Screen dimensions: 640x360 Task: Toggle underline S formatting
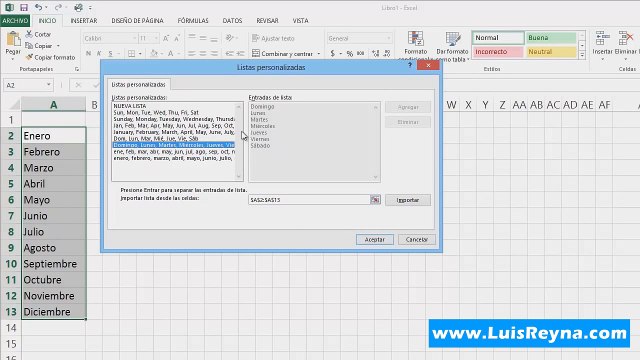coord(110,53)
